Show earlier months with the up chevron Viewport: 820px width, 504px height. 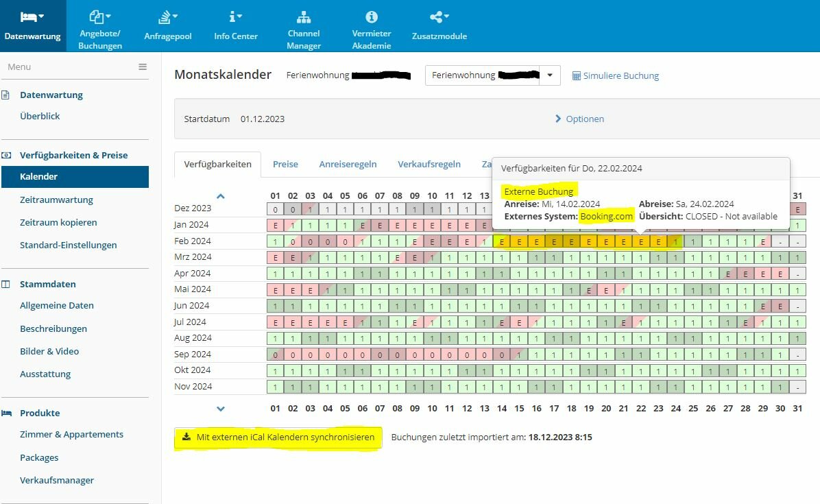click(221, 197)
